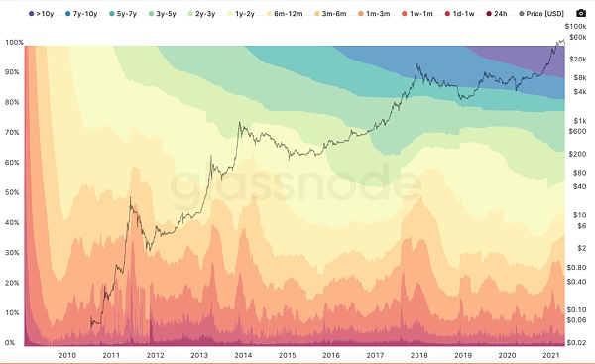Click the 1w-1m legend entry
Screen dimensions: 595x364
(x=417, y=14)
